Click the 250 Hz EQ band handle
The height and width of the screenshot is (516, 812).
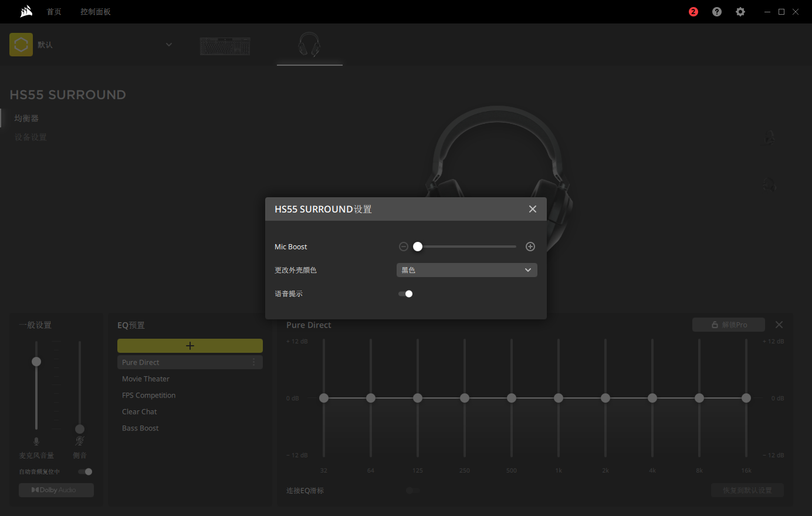click(465, 398)
